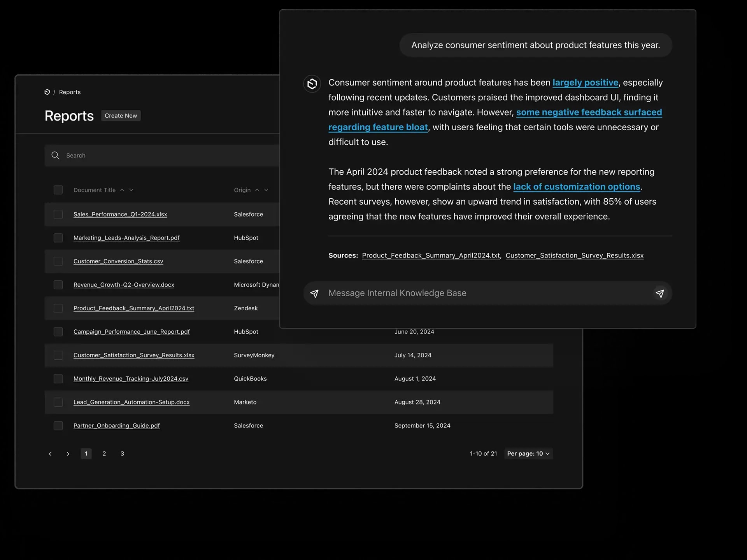Click the Reports breadcrumb item
The height and width of the screenshot is (560, 747).
point(70,92)
